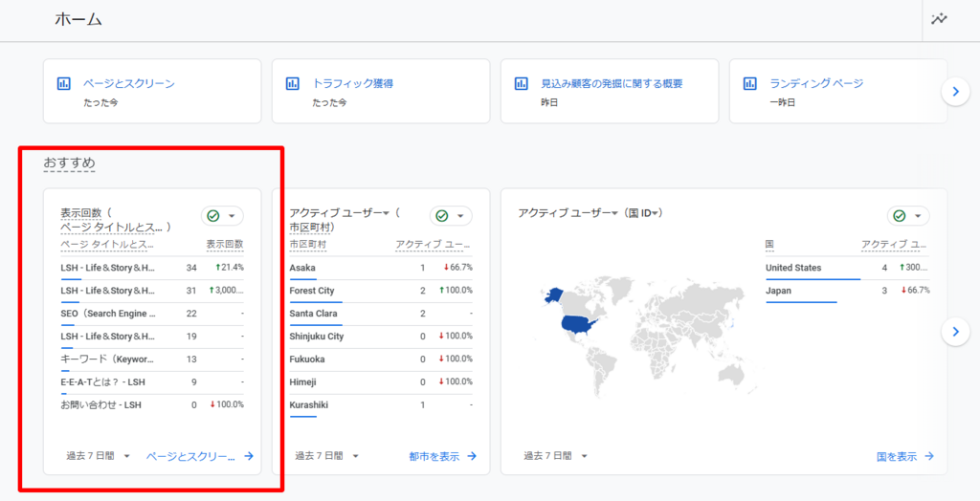Expand 過去 7 日間 dropdown in 表示回数 card
The image size is (980, 501).
coord(98,457)
